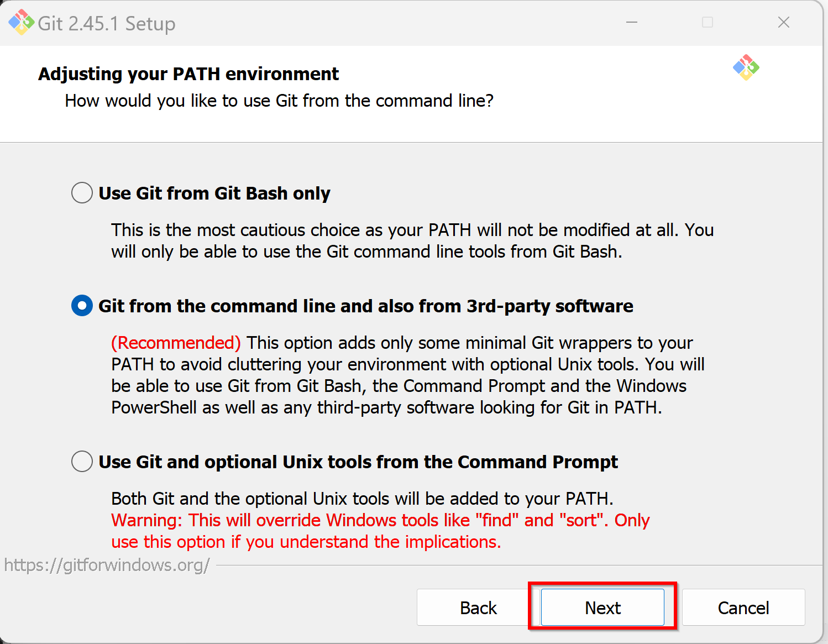Click 'How would you like to use Git' text

279,101
